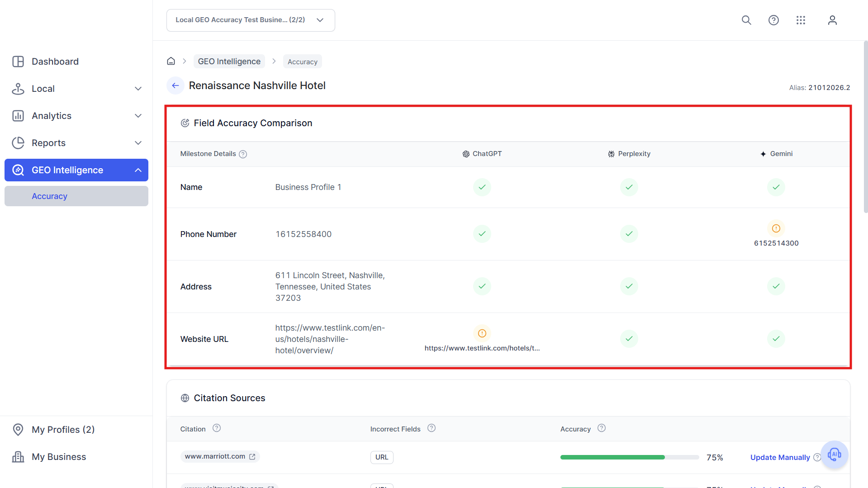The image size is (868, 488).
Task: Click the page vertical scrollbar
Action: pyautogui.click(x=865, y=127)
